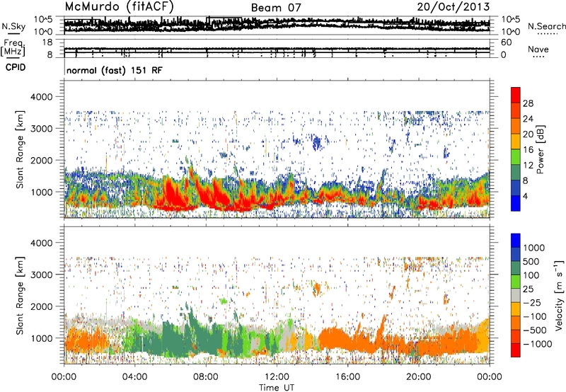Click the 16:00 time tick label
This screenshot has height=392, width=566.
pyautogui.click(x=347, y=377)
